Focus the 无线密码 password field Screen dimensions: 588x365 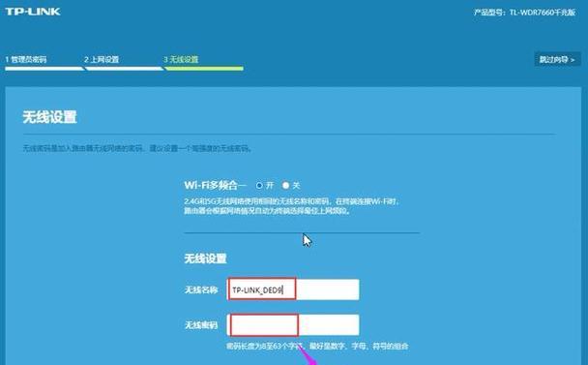(293, 325)
